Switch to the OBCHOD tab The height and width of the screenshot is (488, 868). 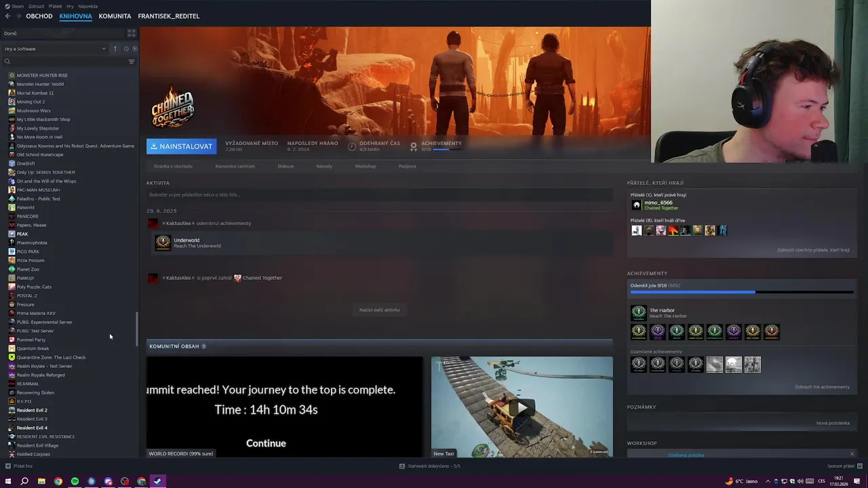(39, 16)
